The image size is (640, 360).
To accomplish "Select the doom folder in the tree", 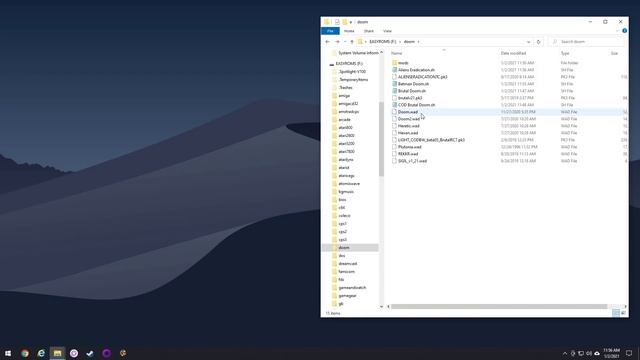I will pyautogui.click(x=344, y=248).
